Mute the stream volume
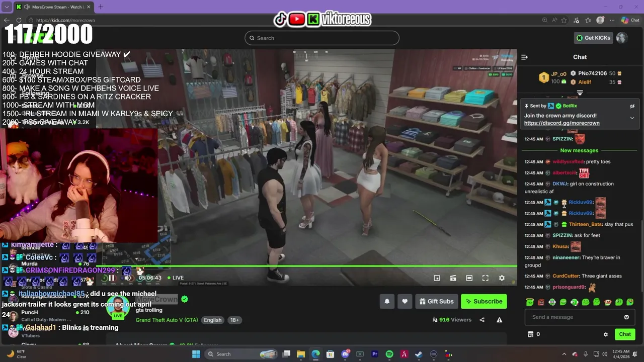This screenshot has width=644, height=362. point(128,278)
